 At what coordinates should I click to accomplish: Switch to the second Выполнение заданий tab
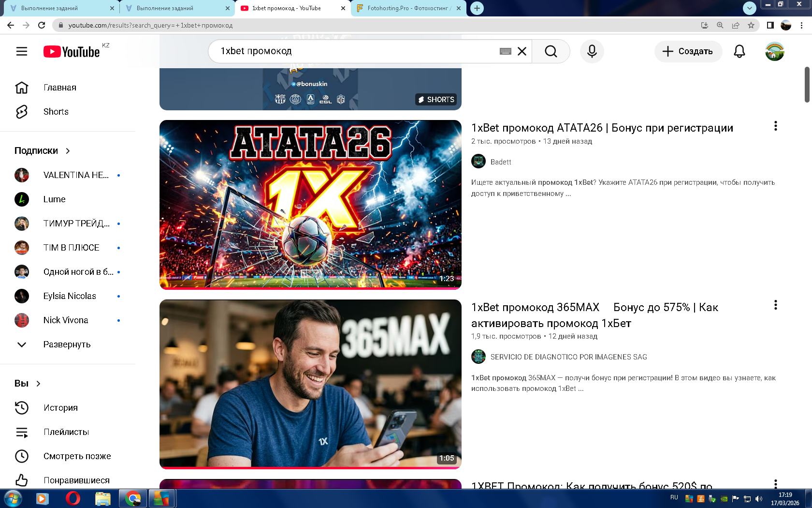(177, 8)
